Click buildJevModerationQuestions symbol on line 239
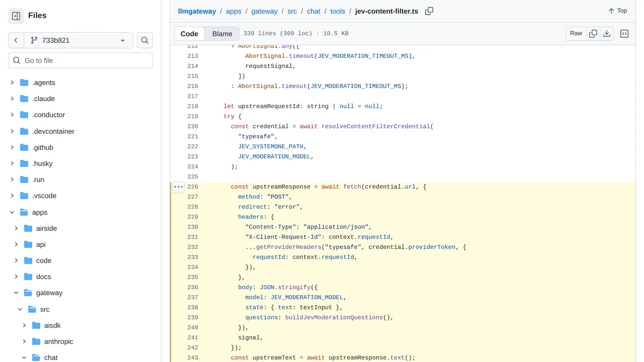 [334, 317]
